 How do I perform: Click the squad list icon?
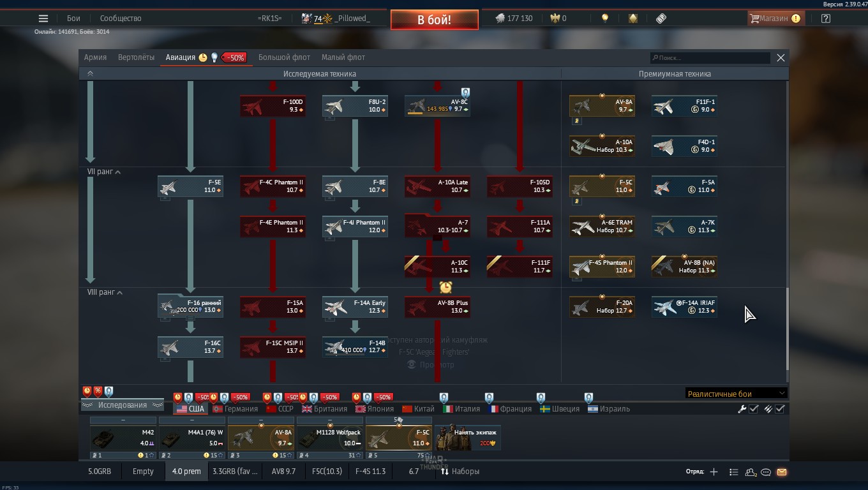pos(733,472)
